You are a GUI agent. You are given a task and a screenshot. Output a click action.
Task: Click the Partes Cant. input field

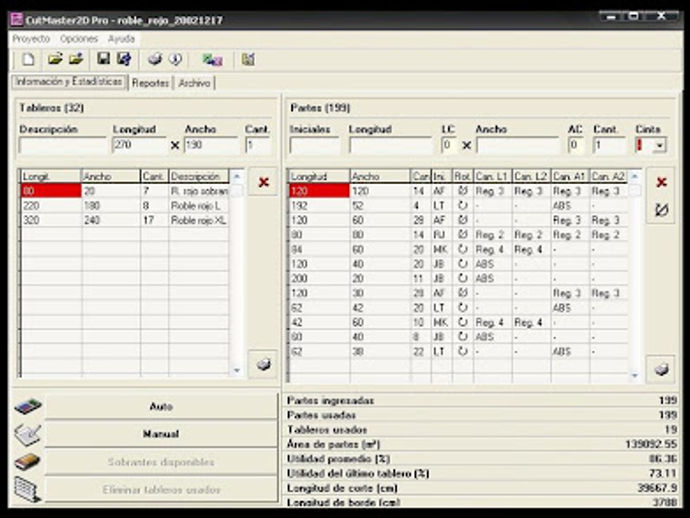(x=609, y=145)
